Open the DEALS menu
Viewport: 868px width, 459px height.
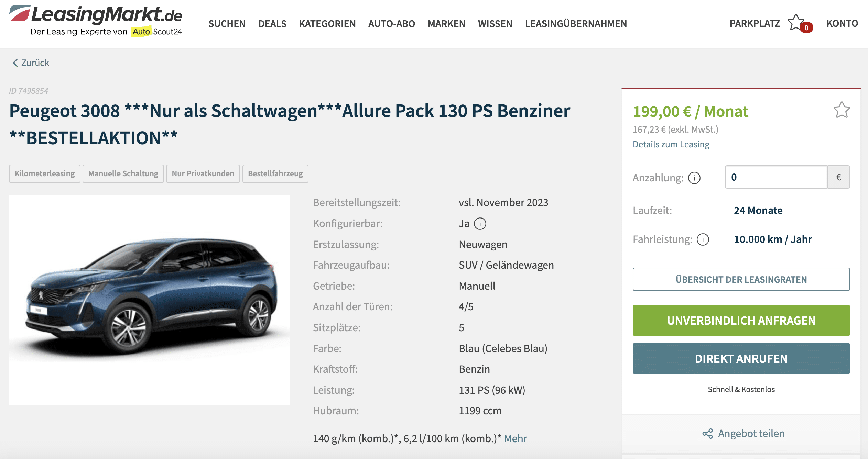click(272, 24)
